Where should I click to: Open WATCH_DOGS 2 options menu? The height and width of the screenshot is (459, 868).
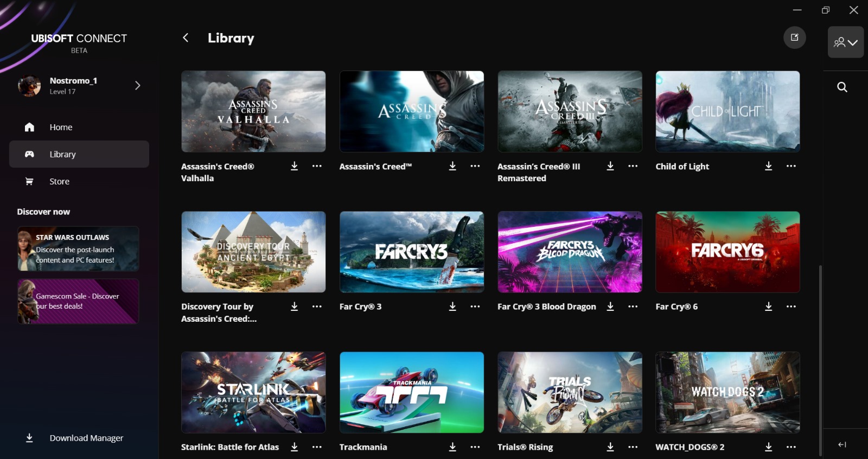792,447
